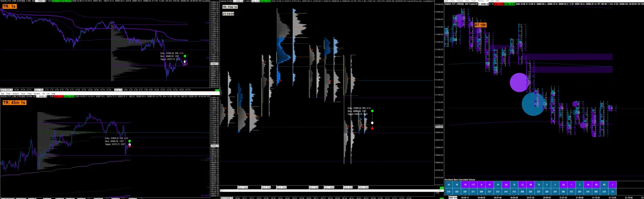Open the CW menu in the 60 Min chart window
This screenshot has width=644, height=199.
48,94
